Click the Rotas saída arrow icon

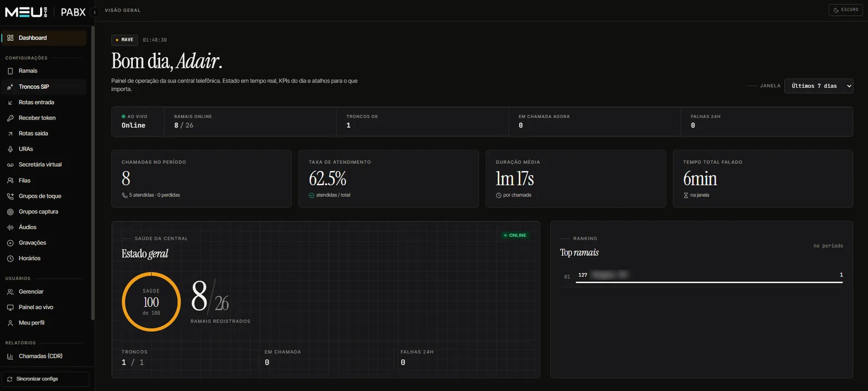(x=10, y=134)
